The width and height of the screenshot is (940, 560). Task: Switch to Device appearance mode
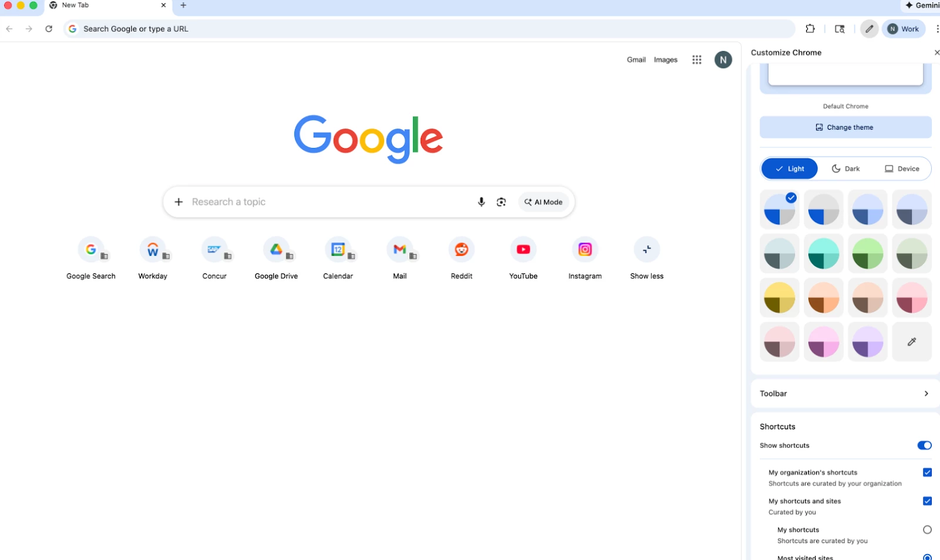(x=902, y=169)
